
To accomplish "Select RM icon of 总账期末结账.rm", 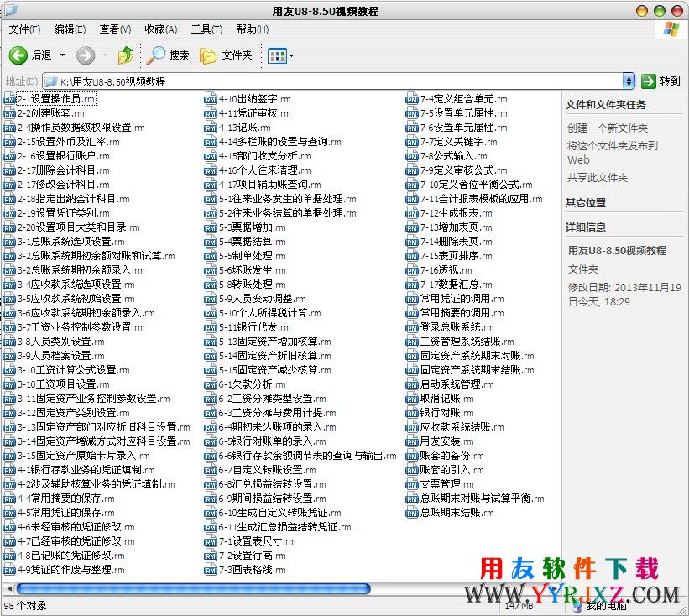I will [x=412, y=513].
